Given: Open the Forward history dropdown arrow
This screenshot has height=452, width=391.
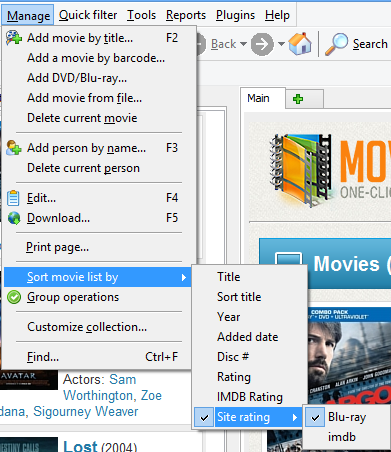Looking at the screenshot, I should point(281,44).
